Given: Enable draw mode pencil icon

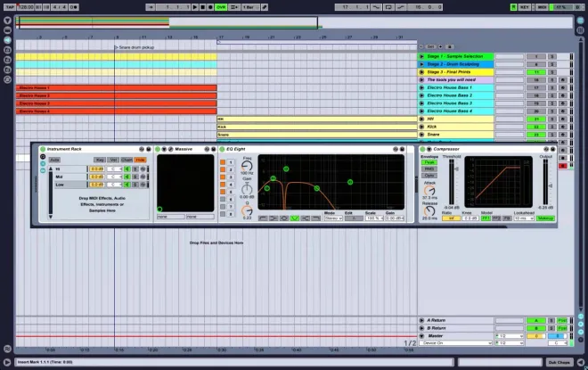Looking at the screenshot, I should [x=265, y=7].
